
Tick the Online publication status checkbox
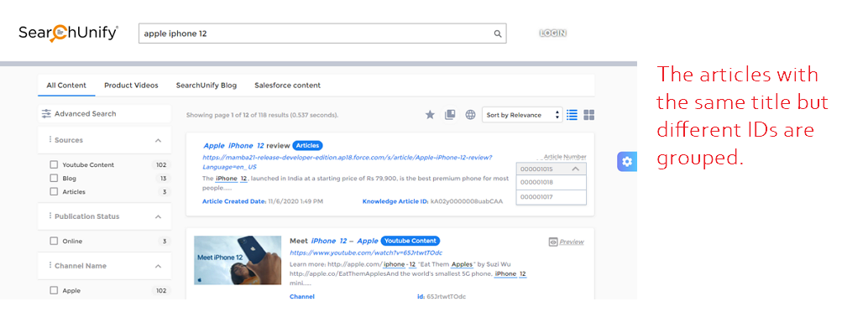click(x=54, y=242)
